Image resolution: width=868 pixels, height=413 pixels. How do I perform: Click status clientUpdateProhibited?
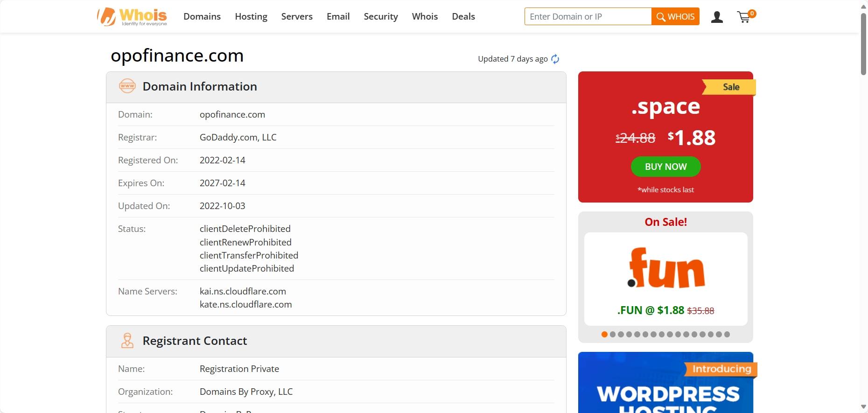tap(247, 268)
